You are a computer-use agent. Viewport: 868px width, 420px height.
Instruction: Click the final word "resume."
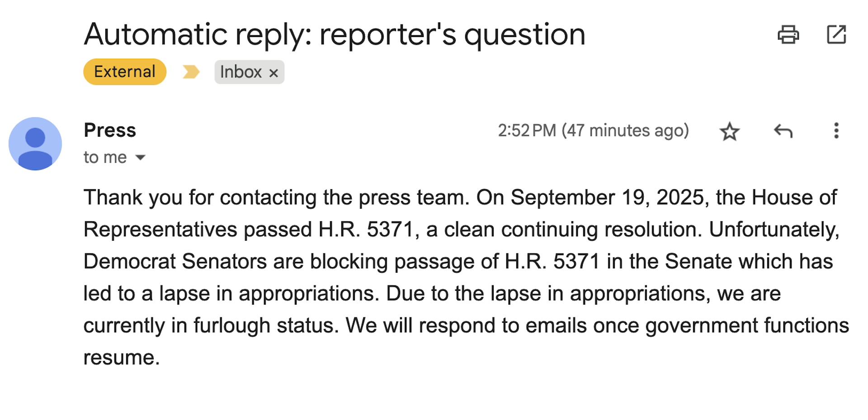pyautogui.click(x=122, y=358)
